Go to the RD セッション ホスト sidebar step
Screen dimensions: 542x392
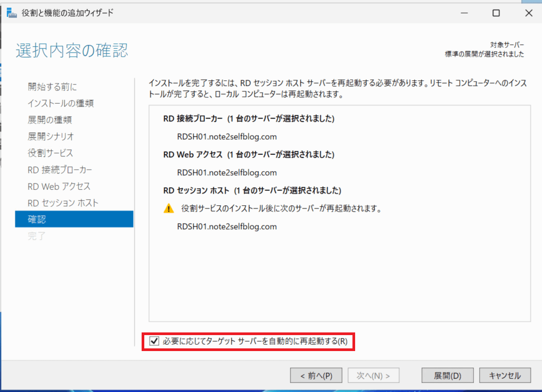tap(63, 203)
